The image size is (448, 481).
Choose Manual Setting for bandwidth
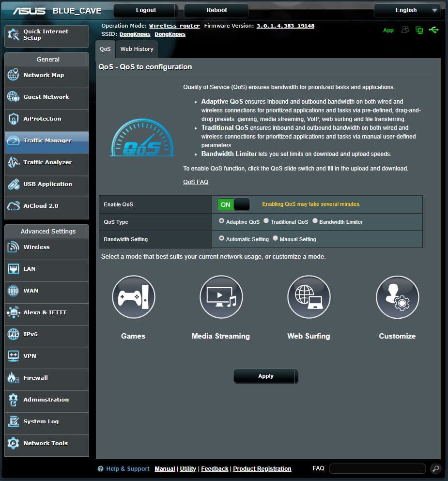coord(275,238)
